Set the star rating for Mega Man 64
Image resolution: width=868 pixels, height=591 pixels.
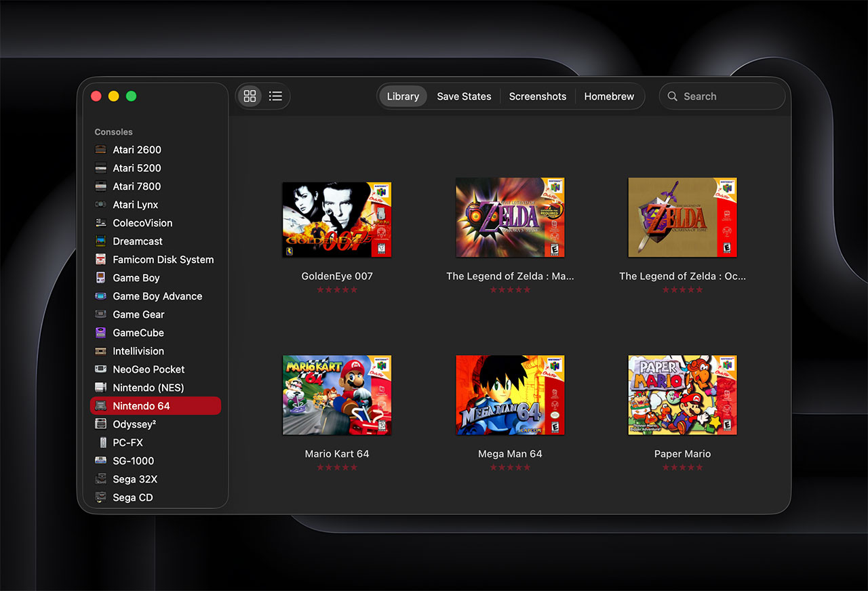510,468
